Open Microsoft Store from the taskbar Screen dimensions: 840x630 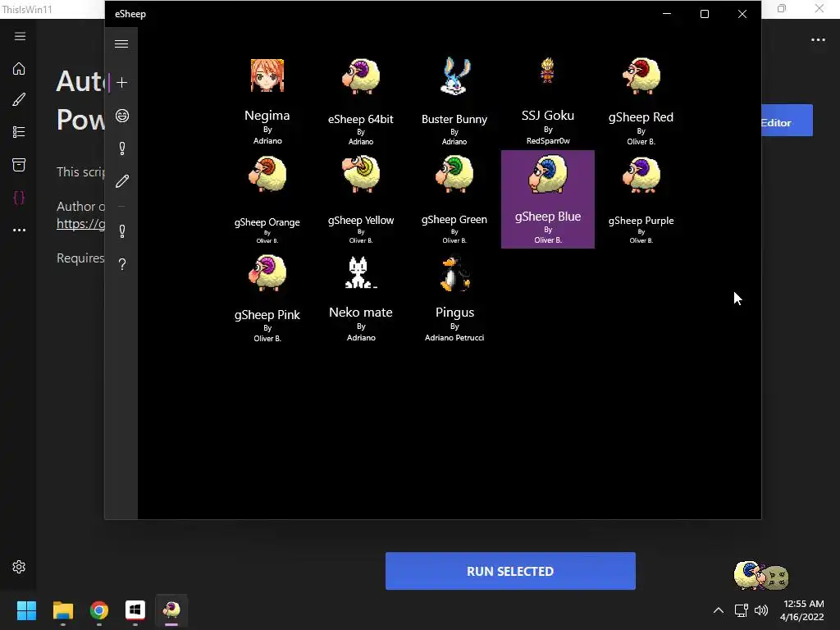(135, 610)
